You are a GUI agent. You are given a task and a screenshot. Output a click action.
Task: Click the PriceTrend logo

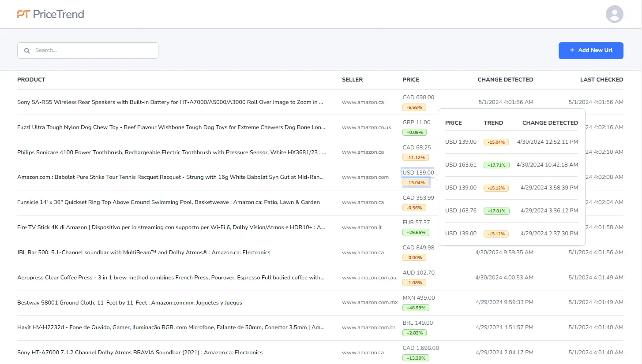tap(50, 14)
